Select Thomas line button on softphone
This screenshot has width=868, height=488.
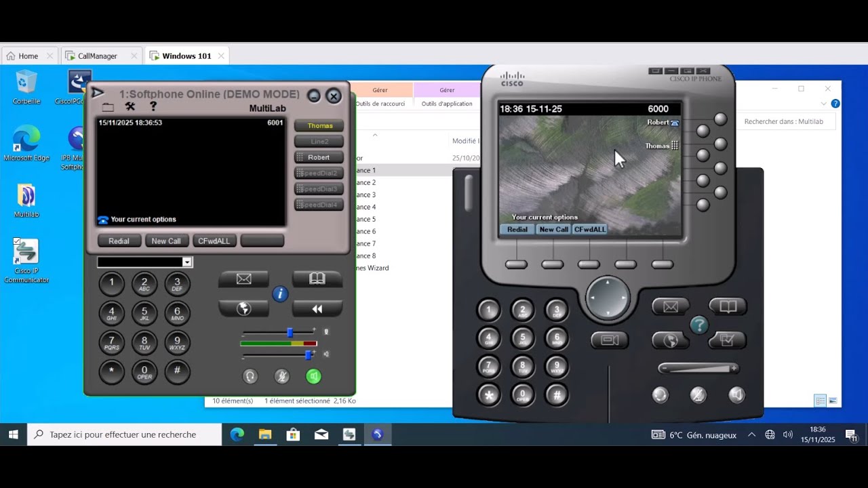[x=319, y=125]
